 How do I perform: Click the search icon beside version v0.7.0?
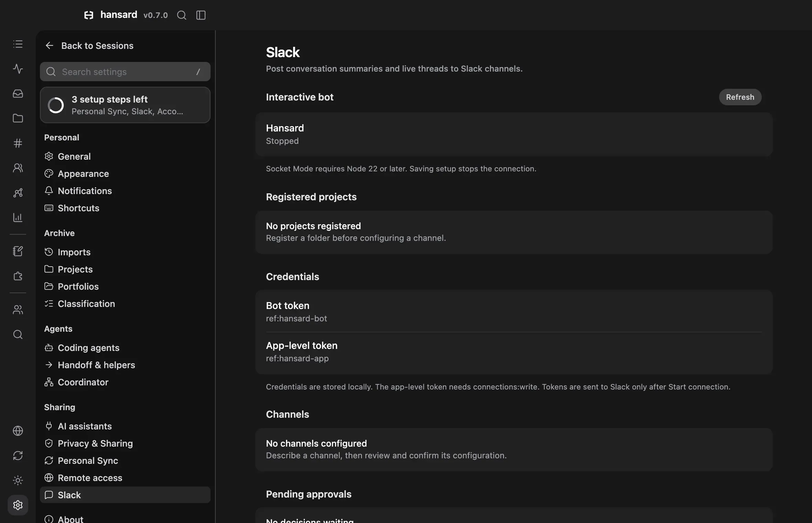(181, 15)
